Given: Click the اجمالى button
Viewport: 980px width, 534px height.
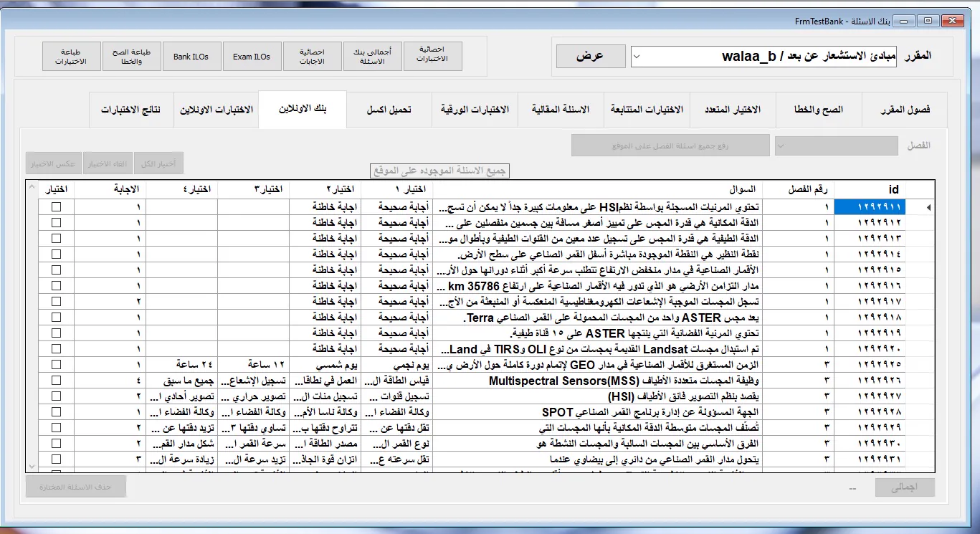Looking at the screenshot, I should pos(905,487).
